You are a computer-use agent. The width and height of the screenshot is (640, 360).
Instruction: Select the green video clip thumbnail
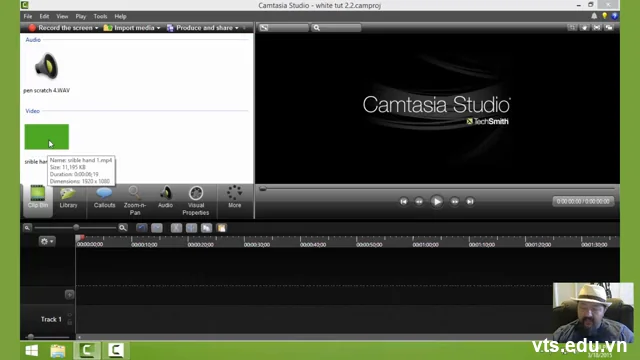[47, 137]
